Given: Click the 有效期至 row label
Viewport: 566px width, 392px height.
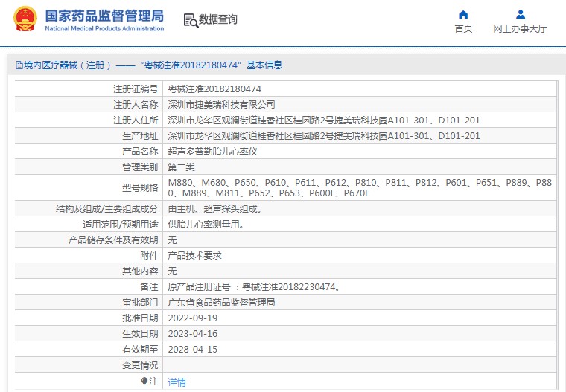Looking at the screenshot, I should coord(140,350).
